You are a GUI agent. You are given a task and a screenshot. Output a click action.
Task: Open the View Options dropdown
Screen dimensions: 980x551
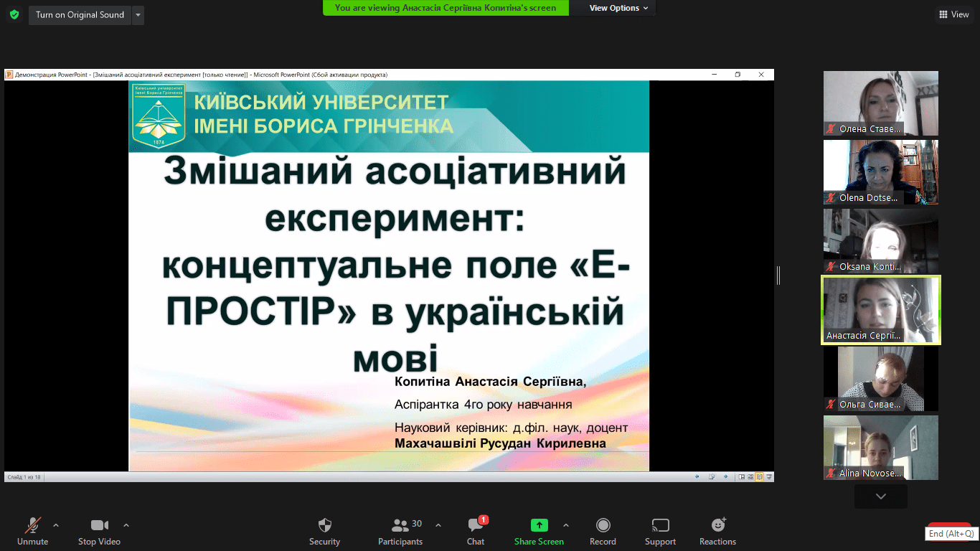(x=618, y=8)
